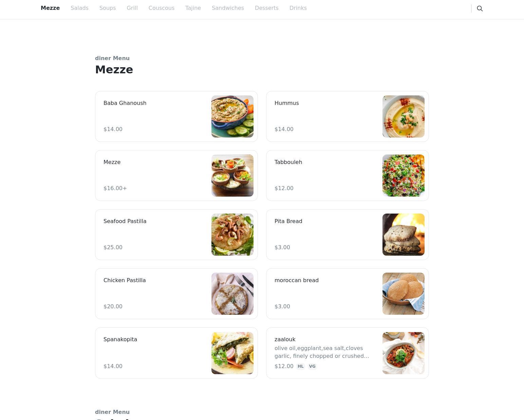Switch to the Soups tab
Viewport: 524px width, 420px height.
point(108,8)
